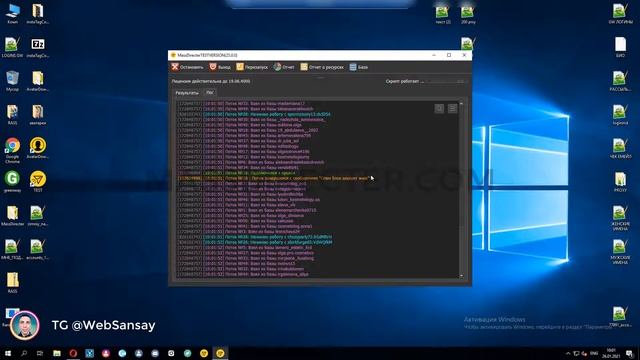This screenshot has width=640, height=360.
Task: Select the ЖЕНСКИЕ ИМЕНА desktop file
Action: pyautogui.click(x=620, y=218)
